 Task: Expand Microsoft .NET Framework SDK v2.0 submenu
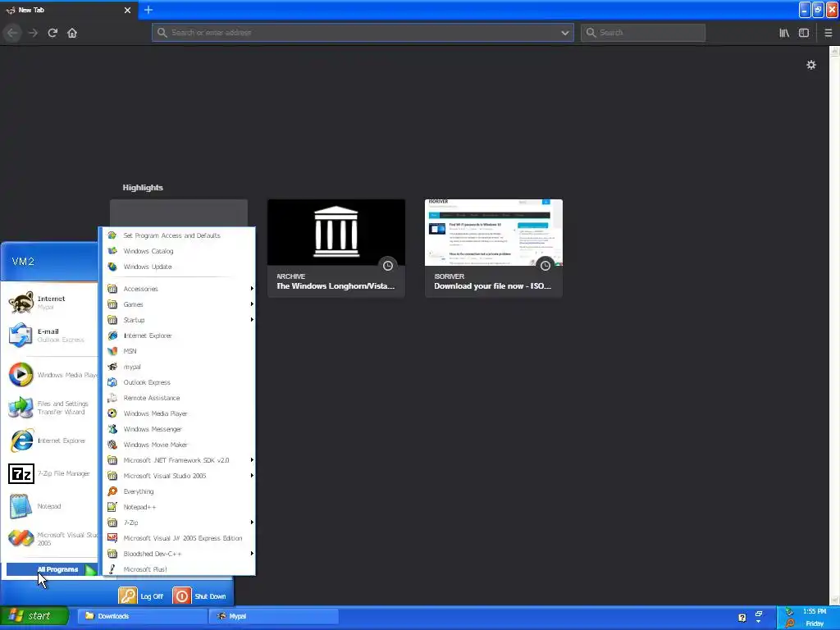click(x=179, y=459)
